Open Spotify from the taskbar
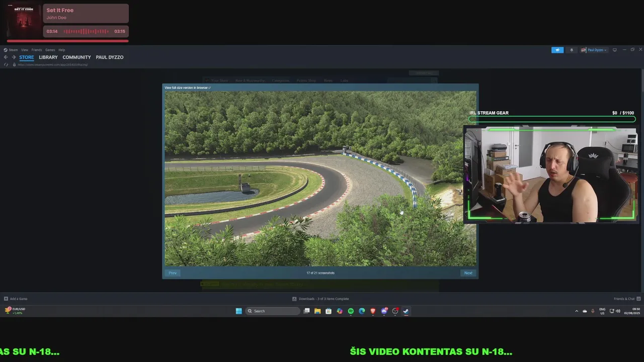644x362 pixels. pyautogui.click(x=351, y=311)
